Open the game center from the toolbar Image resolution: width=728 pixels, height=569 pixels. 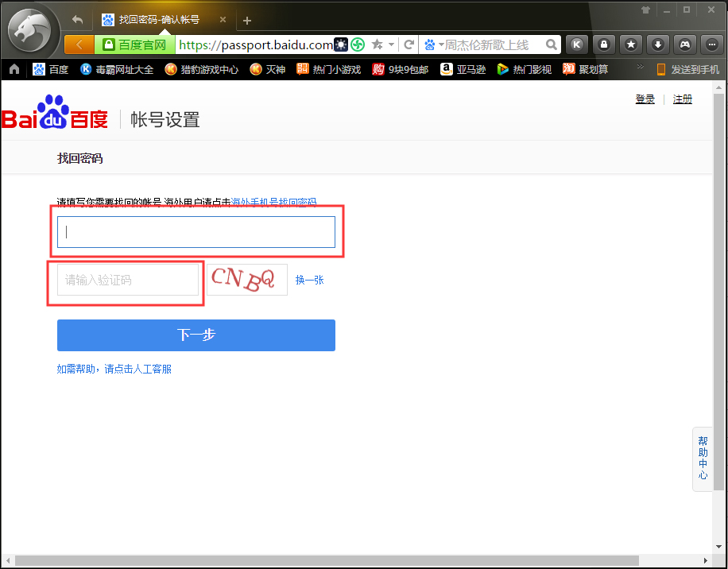pos(685,44)
